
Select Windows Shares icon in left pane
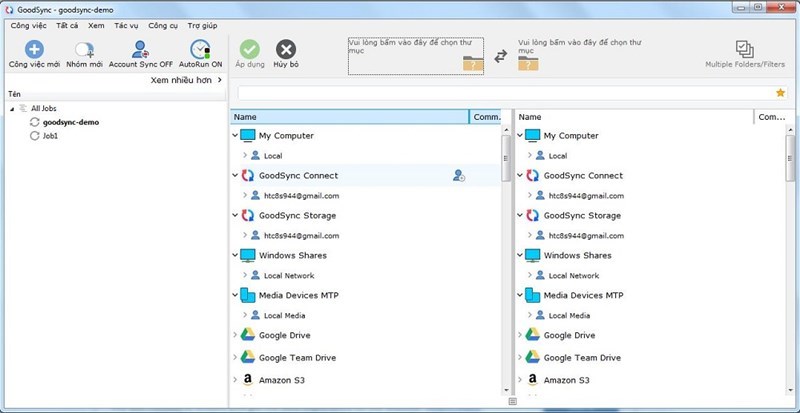(x=247, y=255)
